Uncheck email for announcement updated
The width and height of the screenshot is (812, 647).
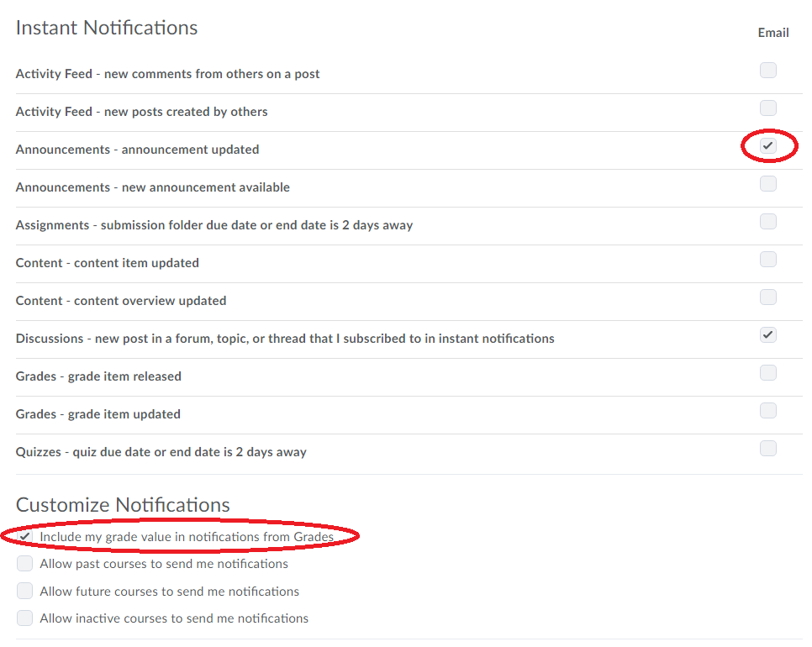[768, 146]
